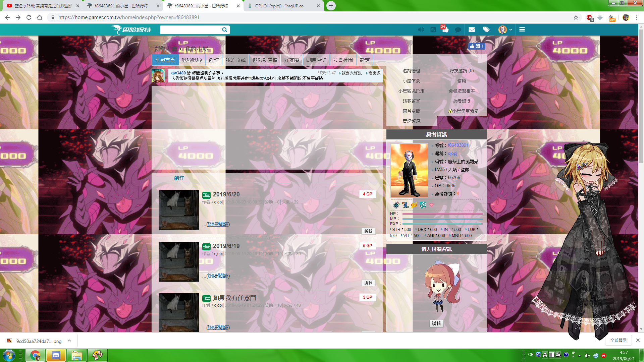Open 勇者造型相本 link
Screen dimensions: 644x362
(x=462, y=91)
